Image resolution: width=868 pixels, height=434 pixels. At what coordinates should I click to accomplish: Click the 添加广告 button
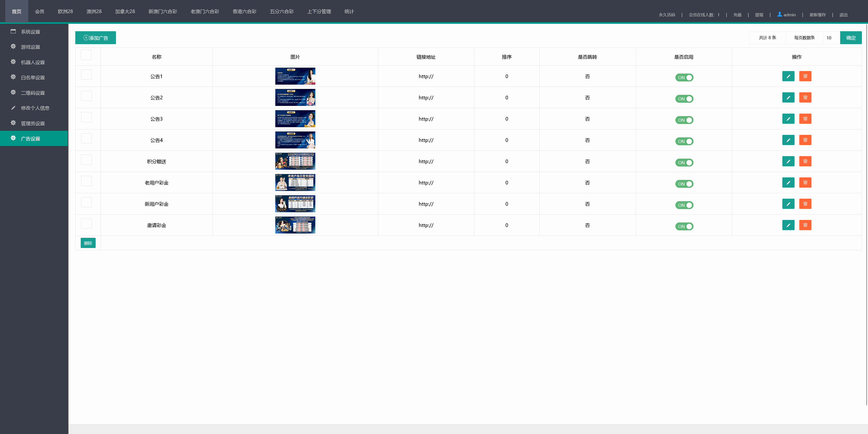[95, 38]
